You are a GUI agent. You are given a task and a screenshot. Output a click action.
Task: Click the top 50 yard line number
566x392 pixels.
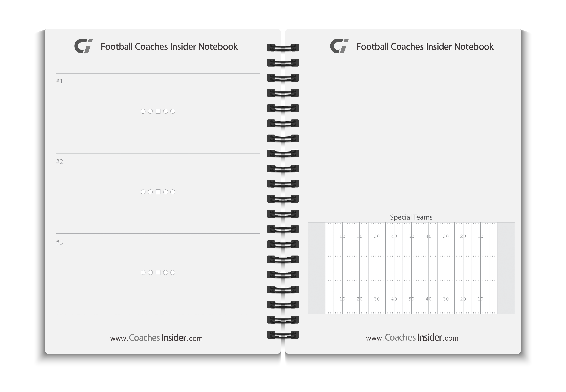[x=411, y=236]
